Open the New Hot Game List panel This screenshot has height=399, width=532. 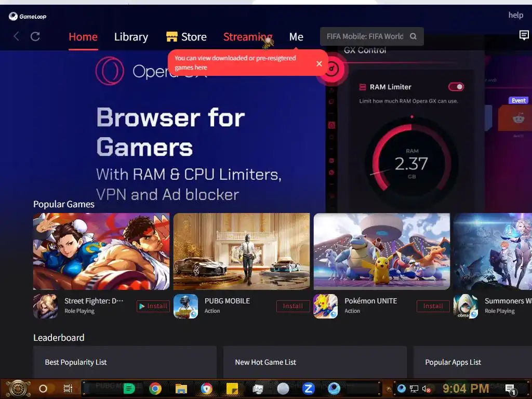(x=315, y=362)
